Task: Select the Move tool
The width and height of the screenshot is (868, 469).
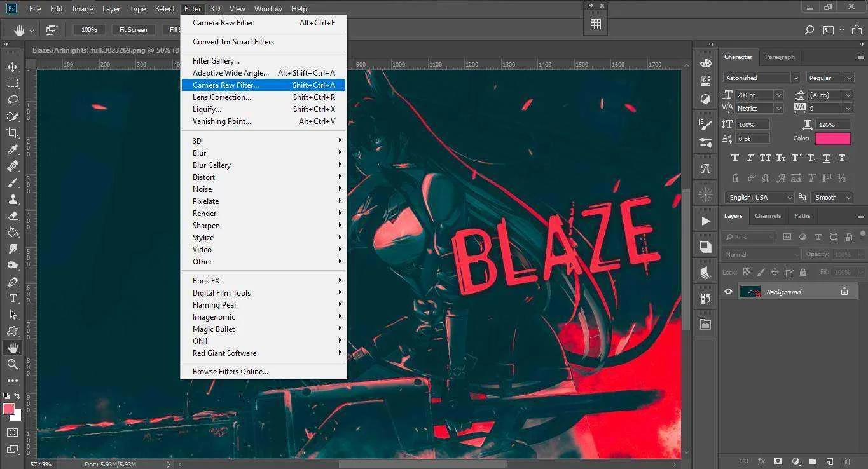Action: pos(13,67)
